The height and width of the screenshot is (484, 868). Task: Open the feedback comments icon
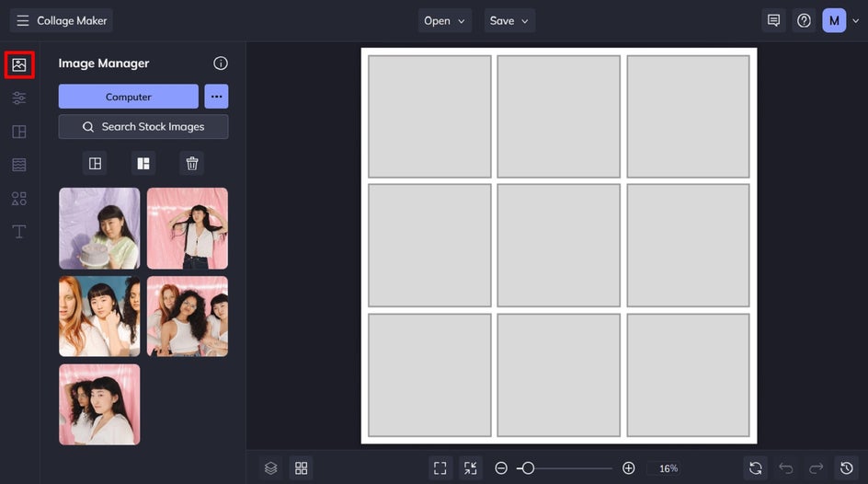tap(773, 20)
